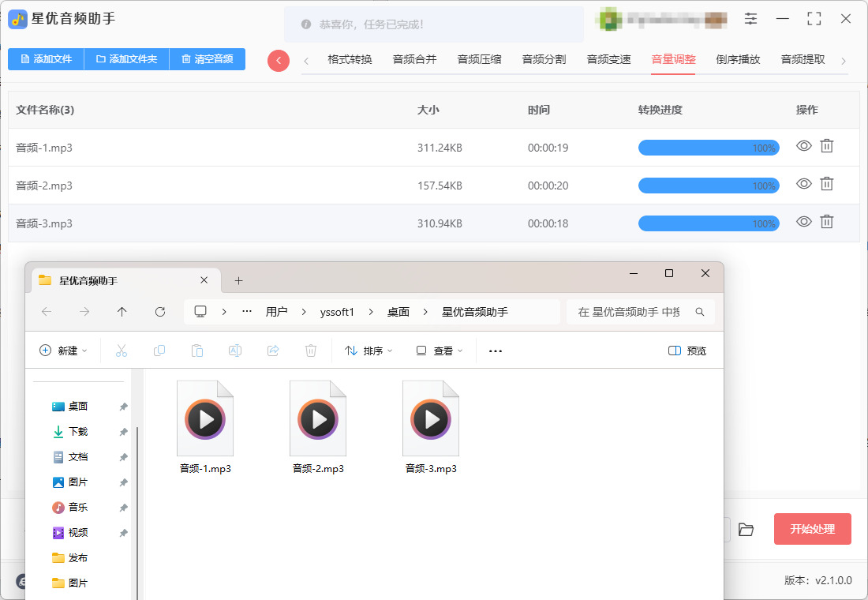
Task: Click the Explorer rename icon
Action: (234, 351)
